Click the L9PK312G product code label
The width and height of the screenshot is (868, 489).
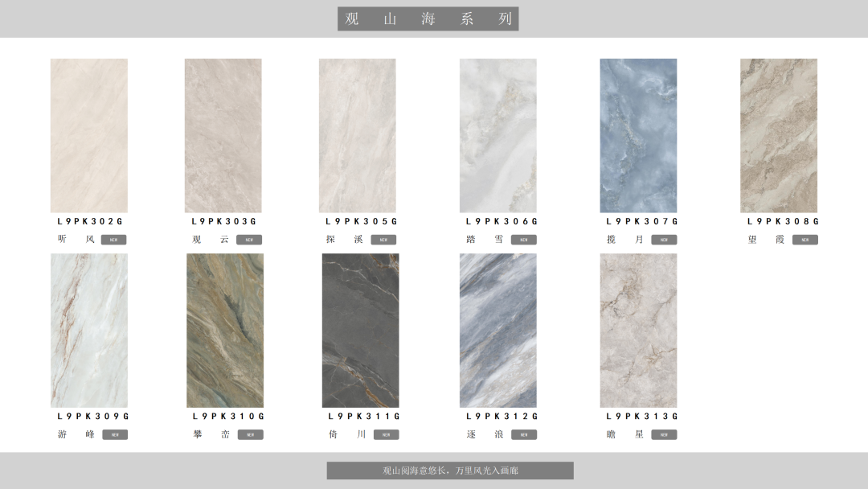click(502, 417)
